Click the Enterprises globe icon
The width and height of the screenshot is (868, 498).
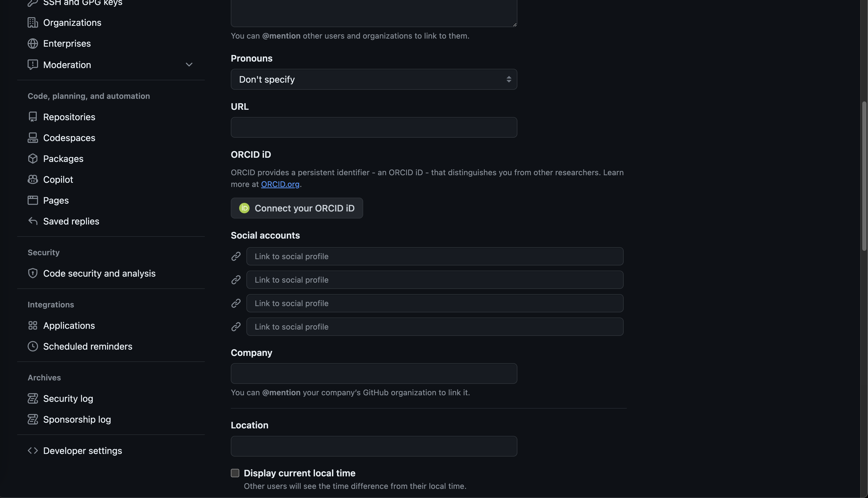pyautogui.click(x=33, y=44)
